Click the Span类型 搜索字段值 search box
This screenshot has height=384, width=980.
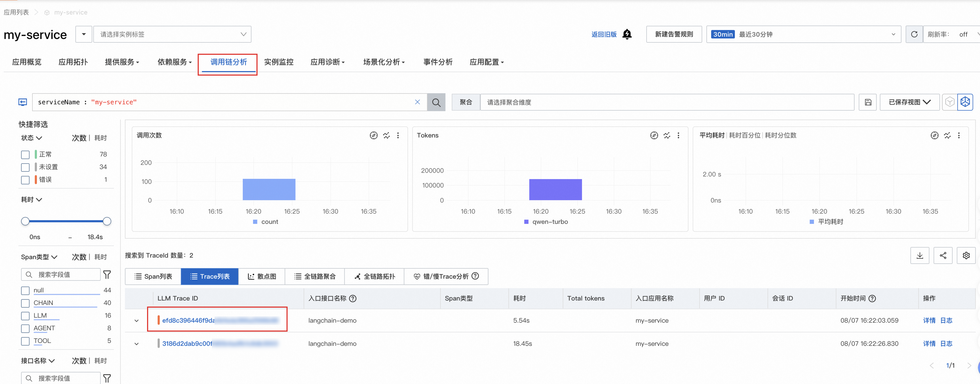click(61, 275)
